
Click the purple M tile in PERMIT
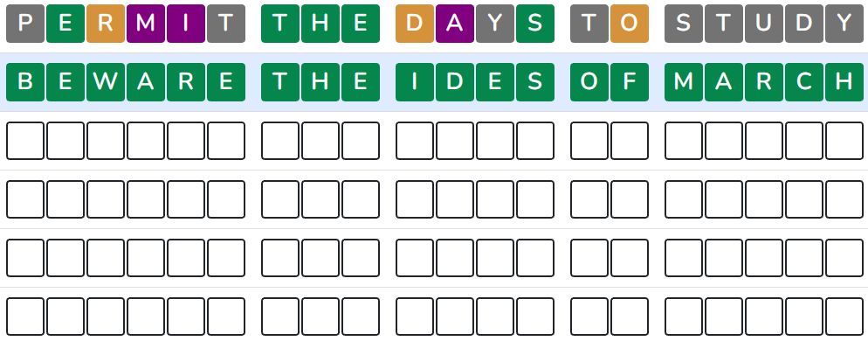pos(146,24)
